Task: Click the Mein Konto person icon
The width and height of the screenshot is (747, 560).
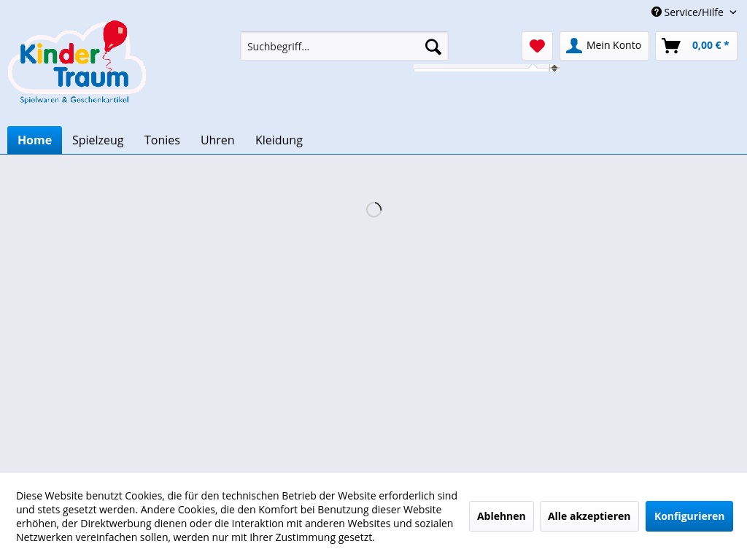Action: tap(574, 46)
